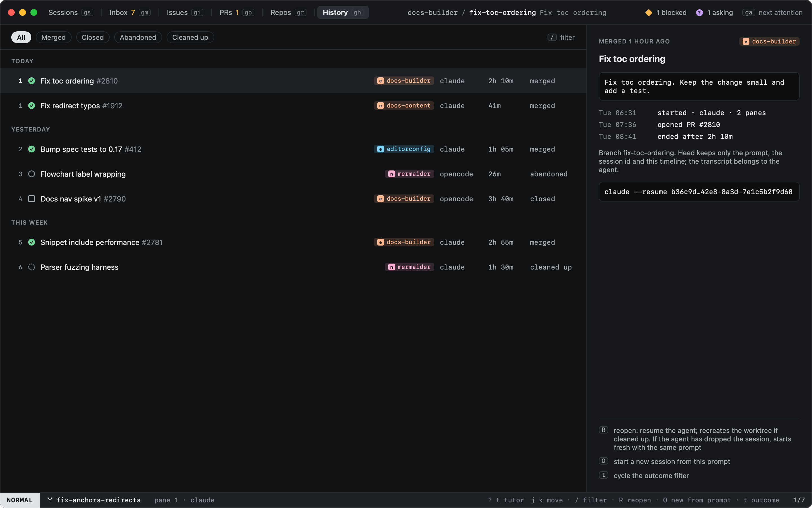
Task: Select the History tab
Action: click(x=343, y=12)
